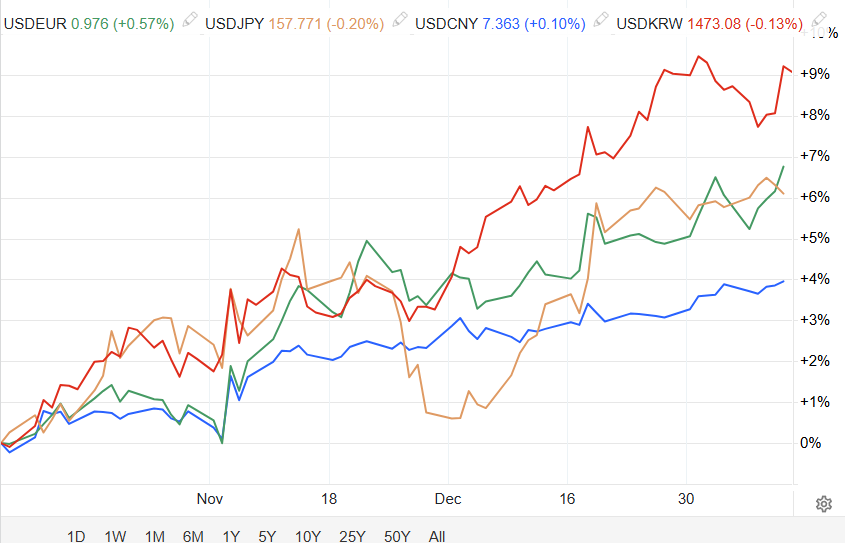Show All available history

pos(437,536)
